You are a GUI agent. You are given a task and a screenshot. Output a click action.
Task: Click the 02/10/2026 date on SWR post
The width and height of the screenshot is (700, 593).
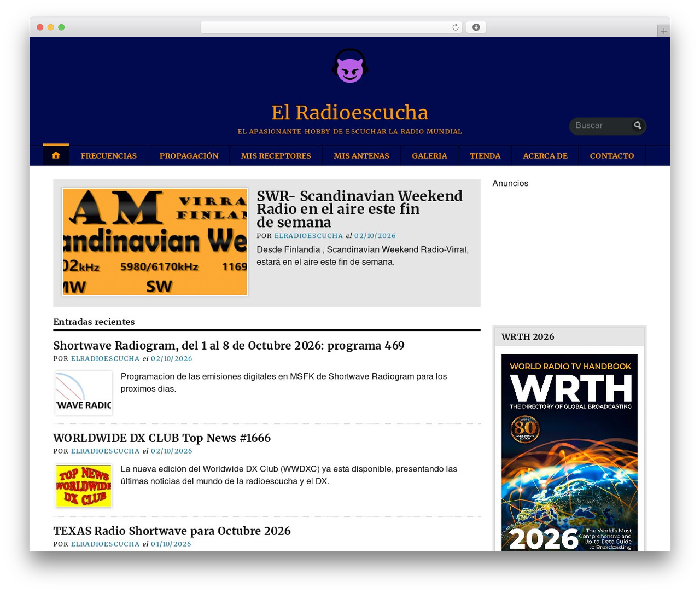tap(375, 236)
